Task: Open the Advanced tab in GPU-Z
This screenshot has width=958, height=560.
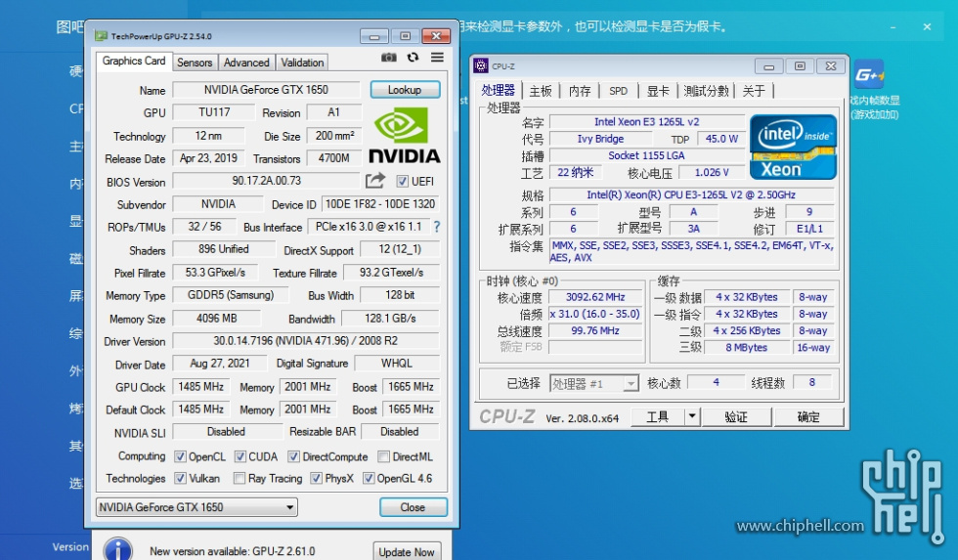Action: tap(246, 63)
